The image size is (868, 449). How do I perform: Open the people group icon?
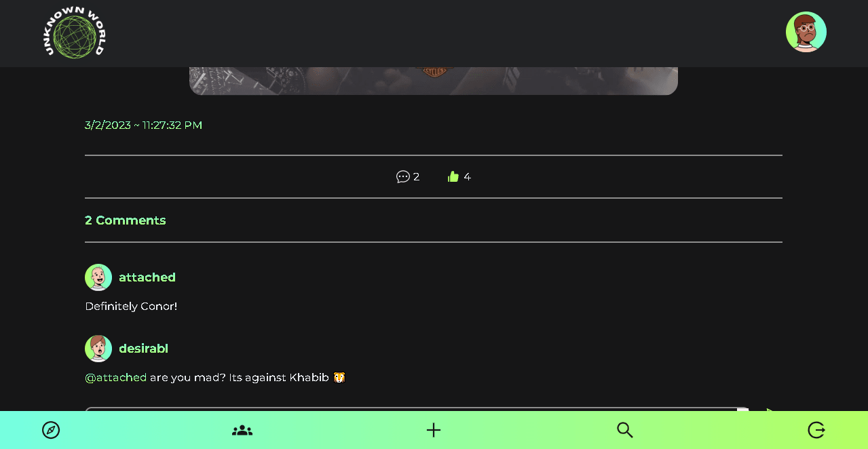(x=242, y=430)
